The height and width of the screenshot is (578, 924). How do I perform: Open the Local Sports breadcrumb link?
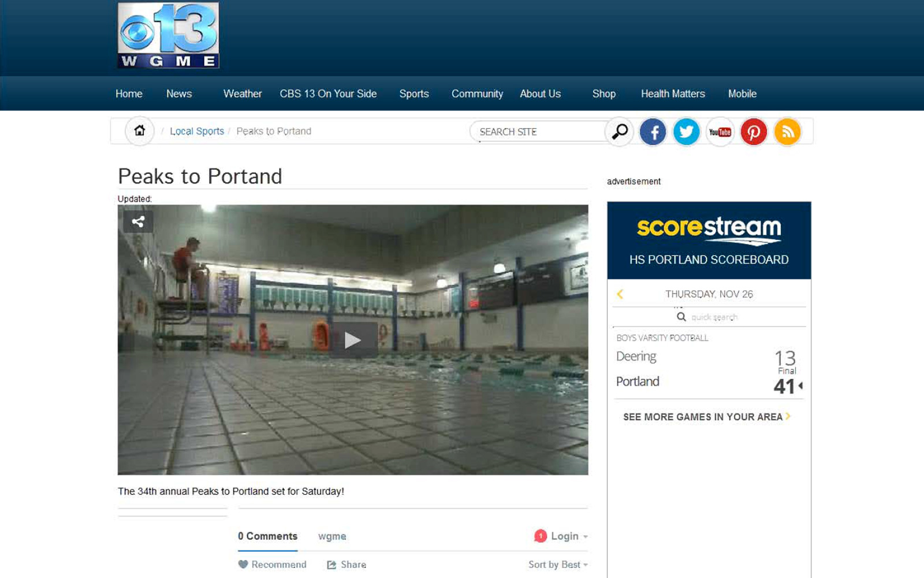coord(197,131)
